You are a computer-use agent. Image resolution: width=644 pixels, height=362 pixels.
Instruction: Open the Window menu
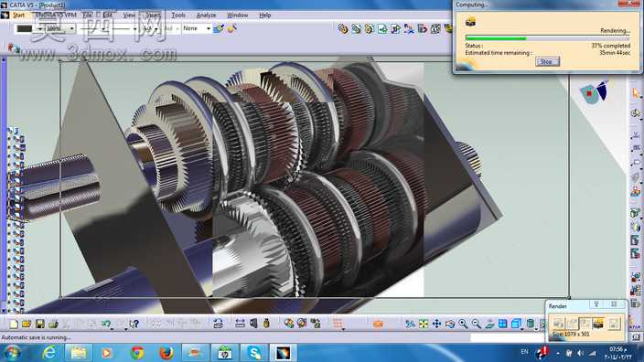(x=238, y=15)
